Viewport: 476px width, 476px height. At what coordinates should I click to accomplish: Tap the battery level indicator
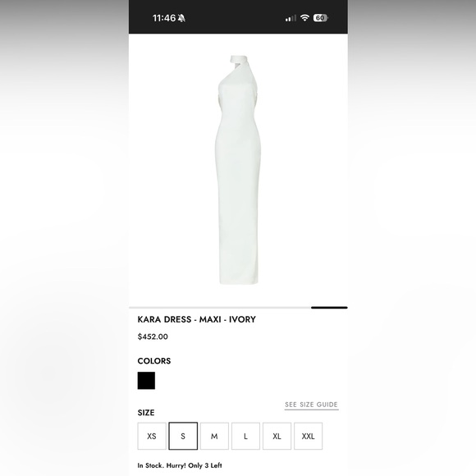(x=321, y=18)
